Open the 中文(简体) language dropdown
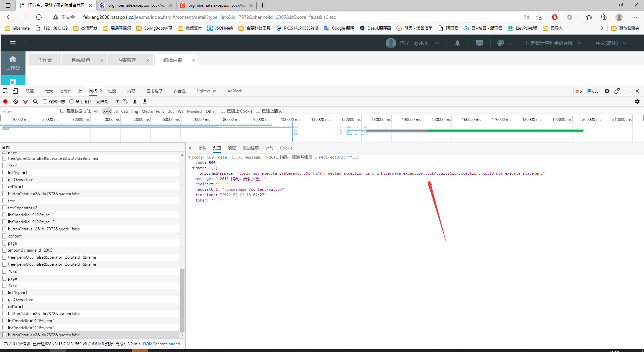Image resolution: width=644 pixels, height=352 pixels. (611, 43)
